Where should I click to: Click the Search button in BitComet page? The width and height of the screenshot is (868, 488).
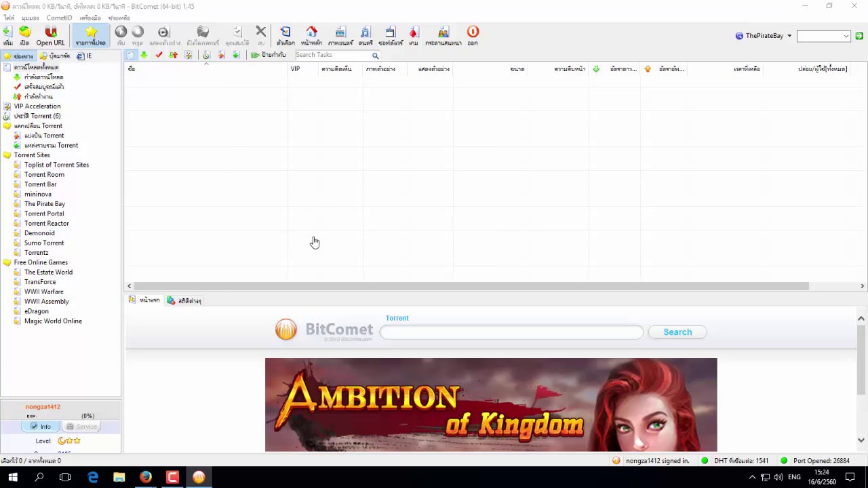677,332
